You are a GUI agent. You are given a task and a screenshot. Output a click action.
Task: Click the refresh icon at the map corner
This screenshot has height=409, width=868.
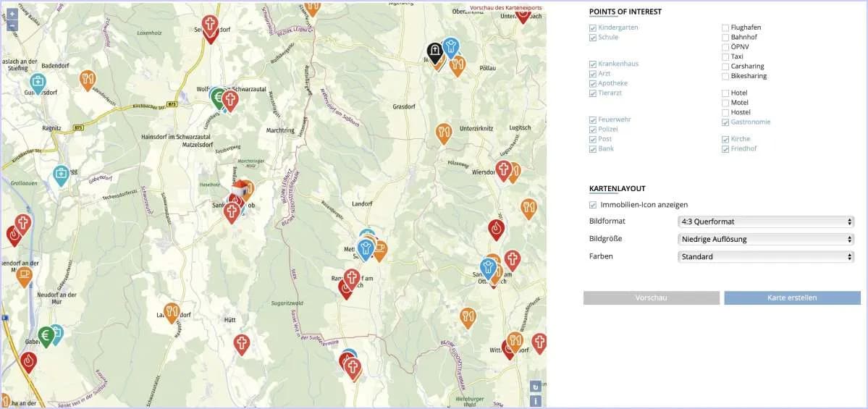(535, 387)
